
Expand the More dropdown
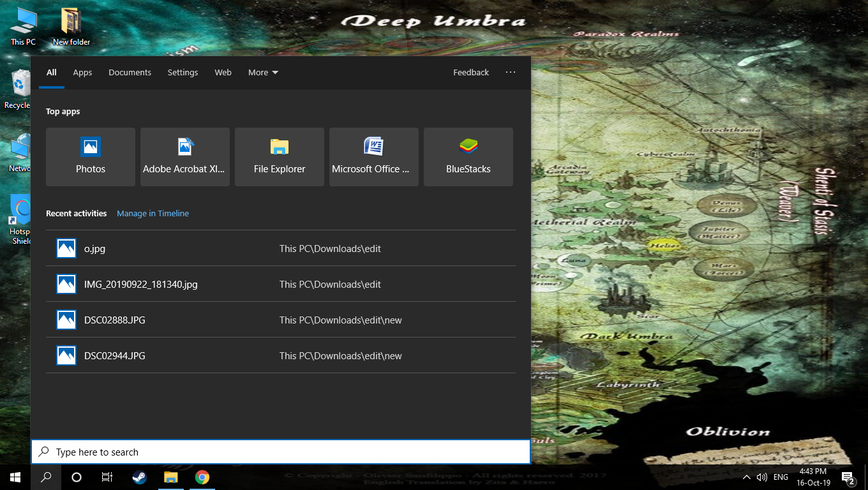click(x=263, y=72)
